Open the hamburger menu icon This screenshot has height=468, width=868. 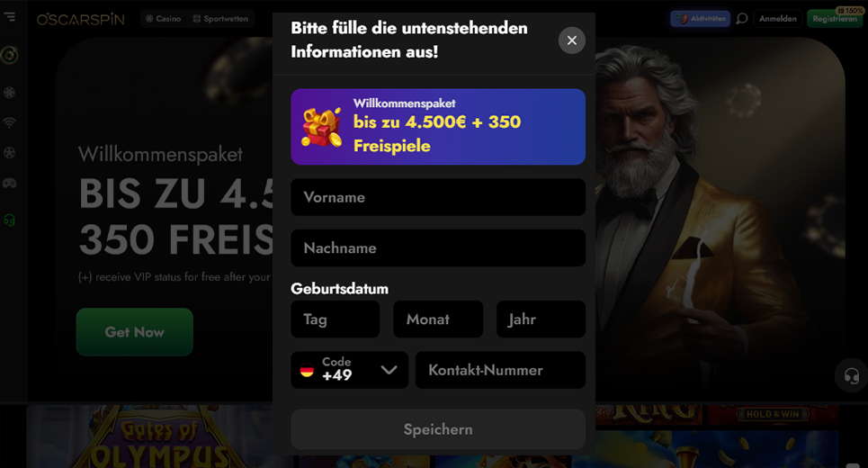pyautogui.click(x=9, y=17)
